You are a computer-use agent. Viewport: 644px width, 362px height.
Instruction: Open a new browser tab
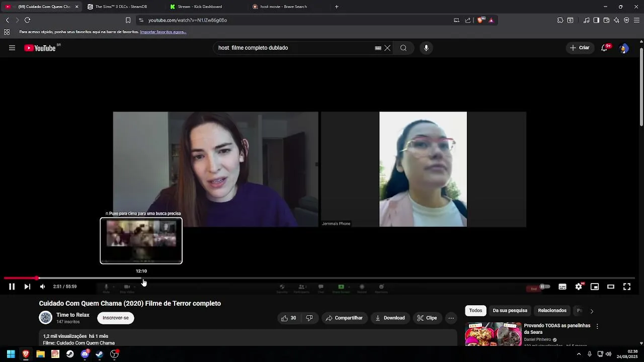(x=337, y=7)
